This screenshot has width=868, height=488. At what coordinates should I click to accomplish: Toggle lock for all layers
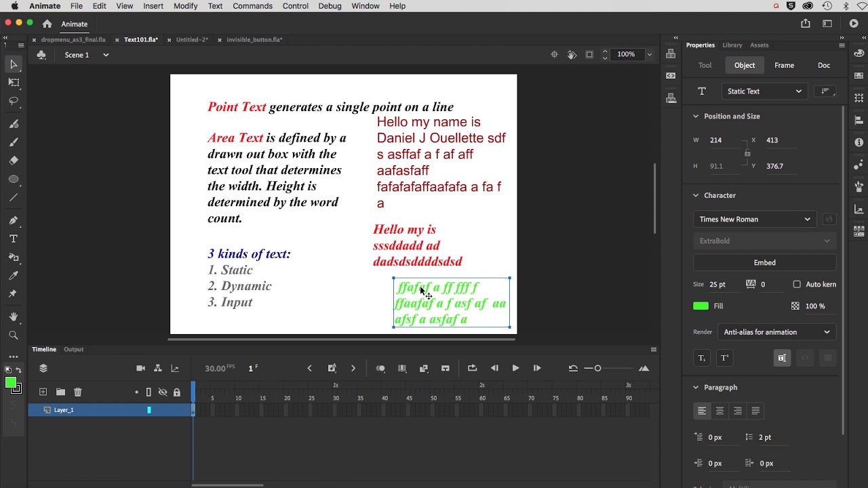tap(177, 392)
